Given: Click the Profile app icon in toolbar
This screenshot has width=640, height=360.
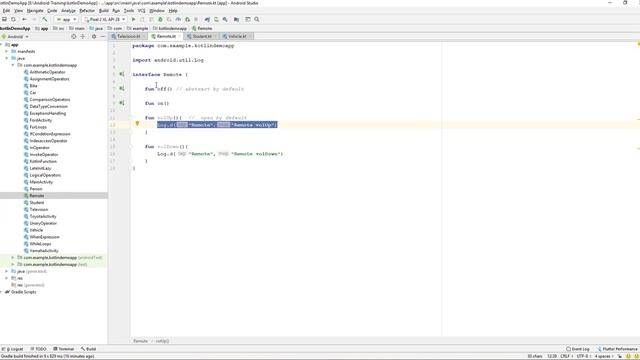Looking at the screenshot, I should coord(178,19).
